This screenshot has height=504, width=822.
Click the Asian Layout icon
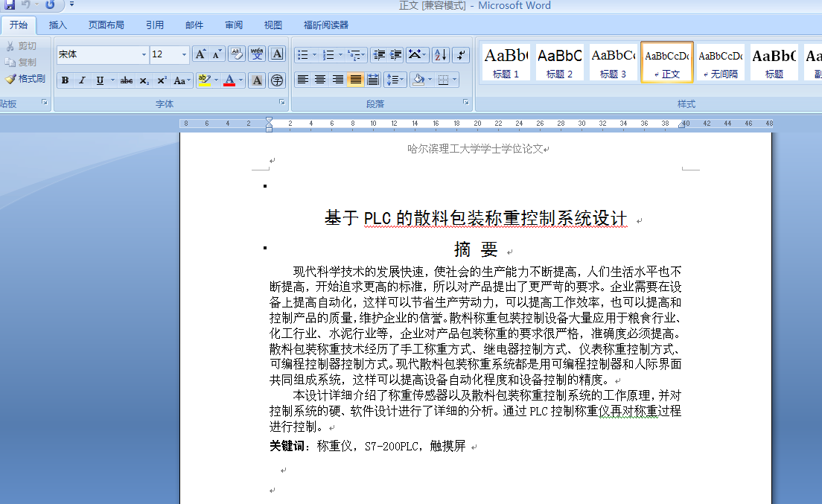417,54
